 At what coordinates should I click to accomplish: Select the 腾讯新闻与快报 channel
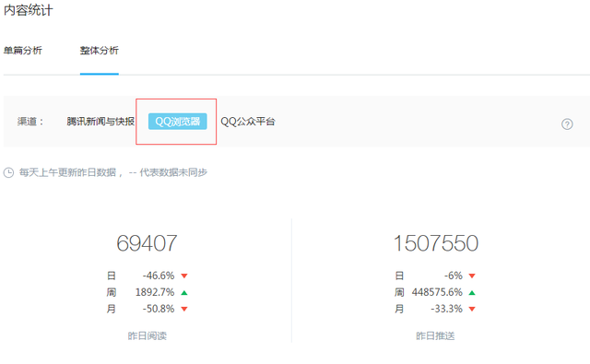pos(100,122)
